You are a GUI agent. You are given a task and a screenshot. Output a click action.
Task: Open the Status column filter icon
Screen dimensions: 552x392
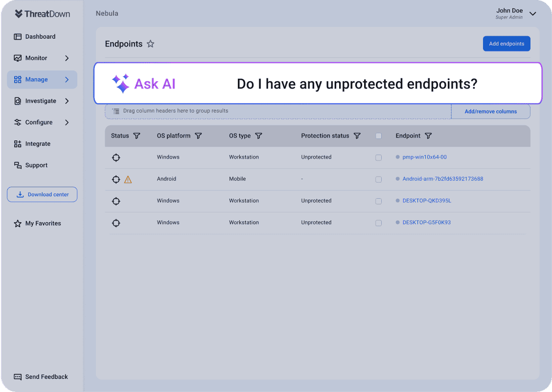(137, 136)
